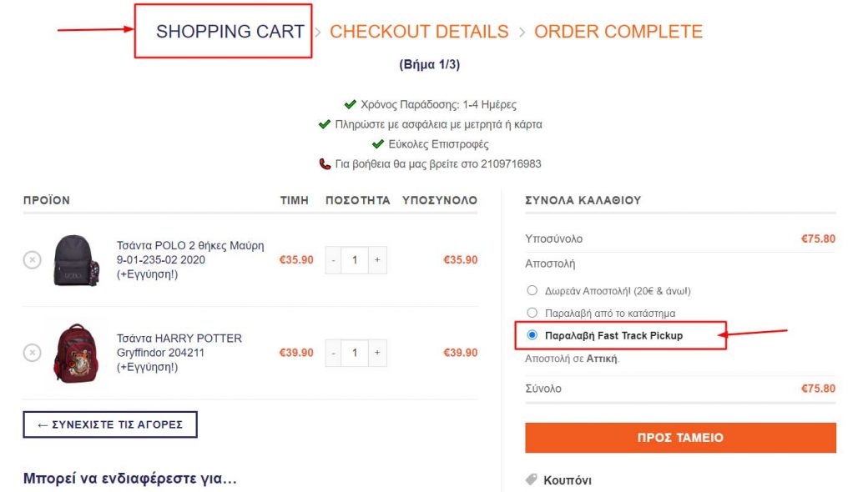
Task: Decrease HARRY POTTER bag quantity
Action: 333,353
